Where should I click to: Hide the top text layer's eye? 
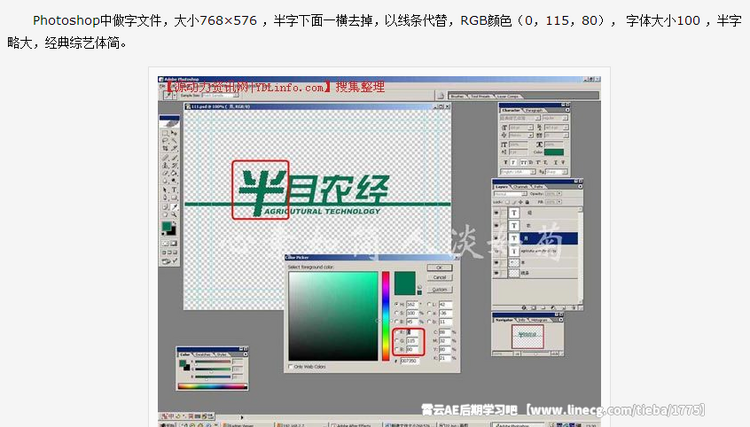point(496,212)
